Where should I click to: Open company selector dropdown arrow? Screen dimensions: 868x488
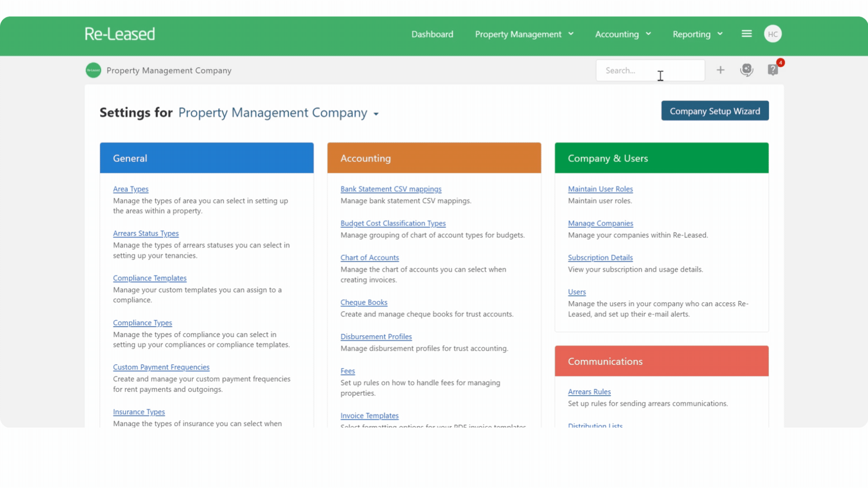click(376, 114)
